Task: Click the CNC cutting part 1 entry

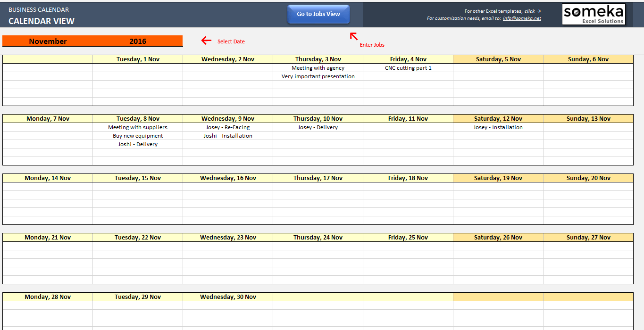Action: (x=408, y=67)
